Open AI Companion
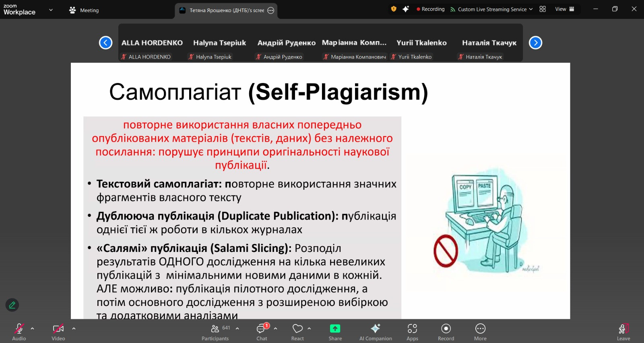The image size is (644, 343). pyautogui.click(x=376, y=332)
